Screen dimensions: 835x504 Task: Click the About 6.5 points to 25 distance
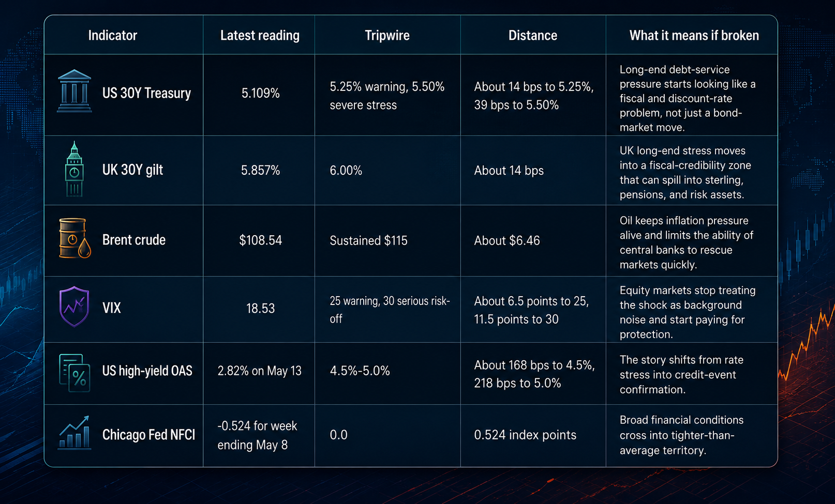(x=531, y=310)
